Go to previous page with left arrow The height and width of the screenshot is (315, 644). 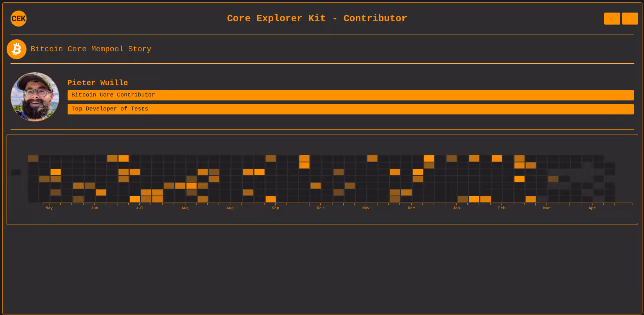tap(612, 19)
